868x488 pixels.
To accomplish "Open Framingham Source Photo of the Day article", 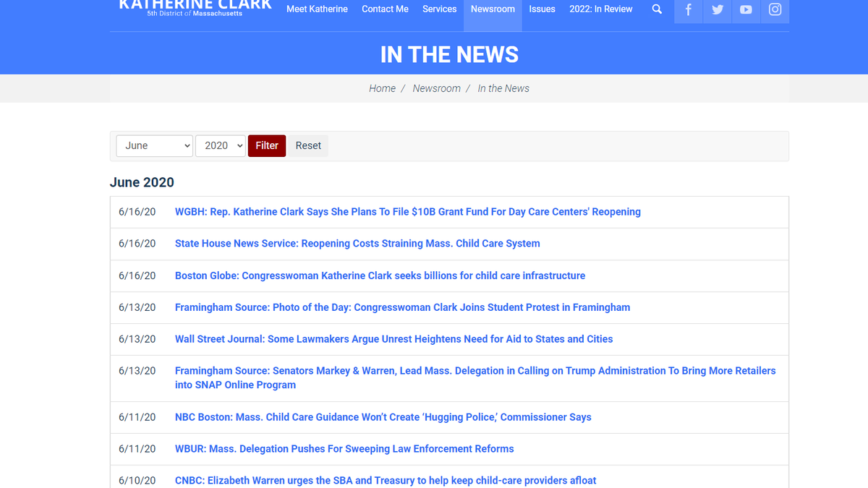I will (402, 307).
